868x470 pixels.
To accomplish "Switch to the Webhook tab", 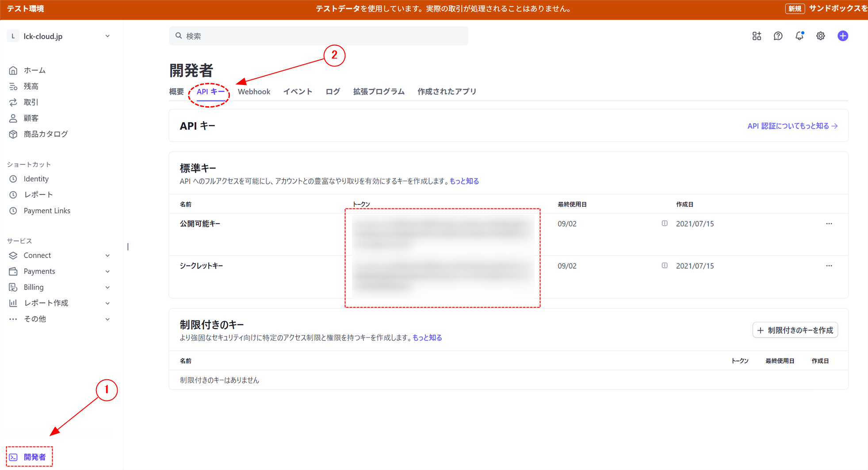I will (x=254, y=91).
